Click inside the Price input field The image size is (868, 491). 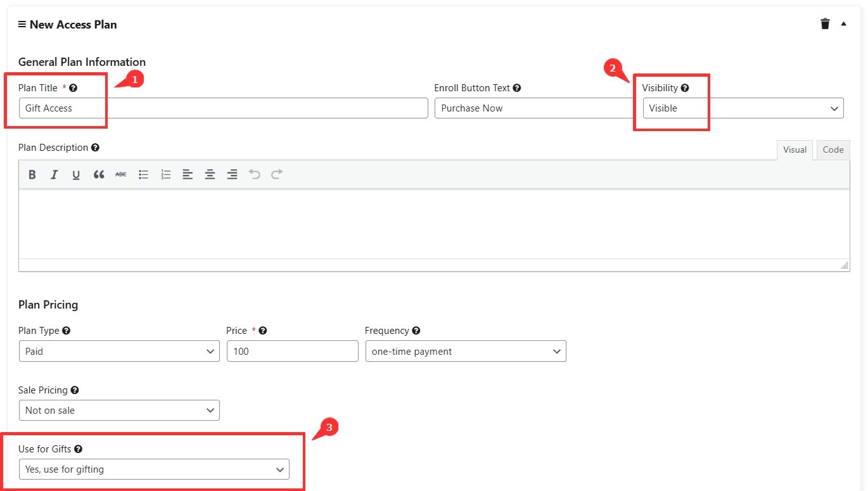pyautogui.click(x=292, y=351)
